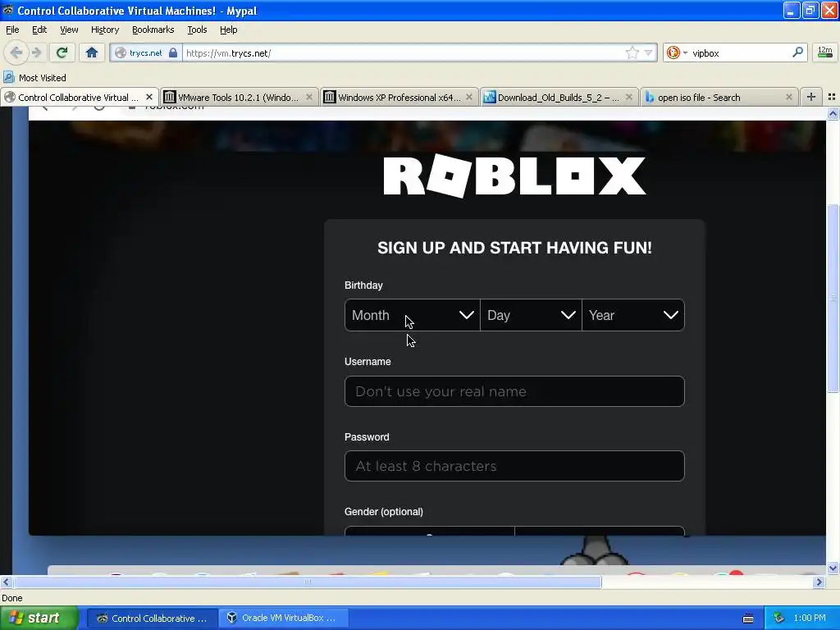Bookmark this page with the star icon
Viewport: 840px width, 630px height.
[x=632, y=52]
